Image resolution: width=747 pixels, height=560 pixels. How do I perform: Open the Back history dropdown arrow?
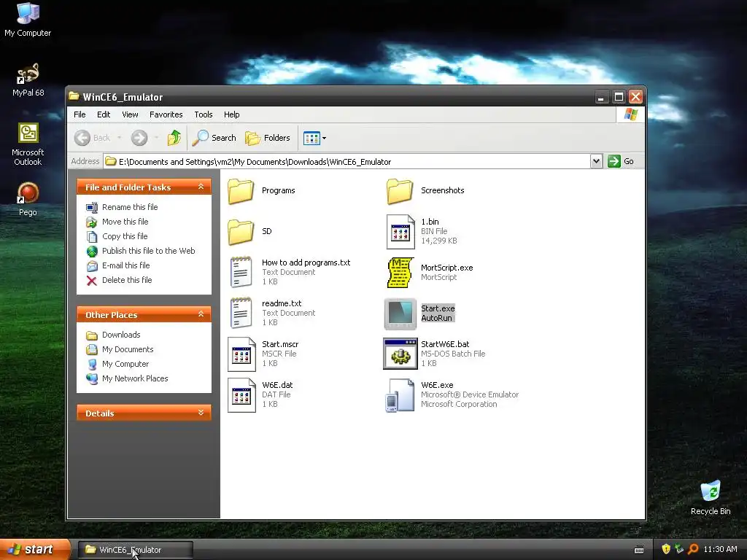point(119,138)
